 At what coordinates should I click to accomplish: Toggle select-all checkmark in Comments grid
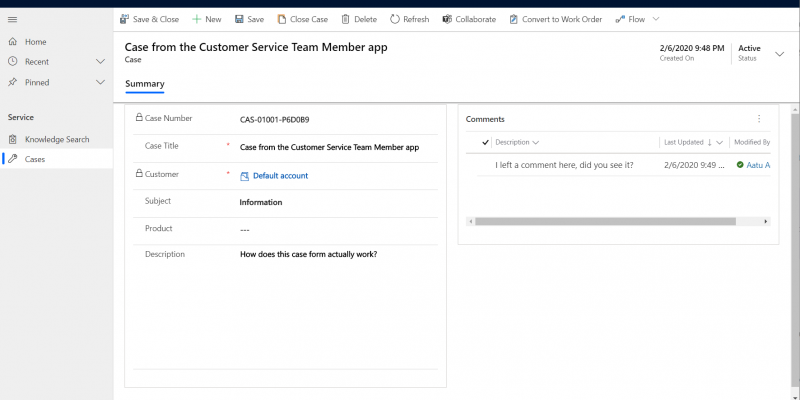coord(485,142)
